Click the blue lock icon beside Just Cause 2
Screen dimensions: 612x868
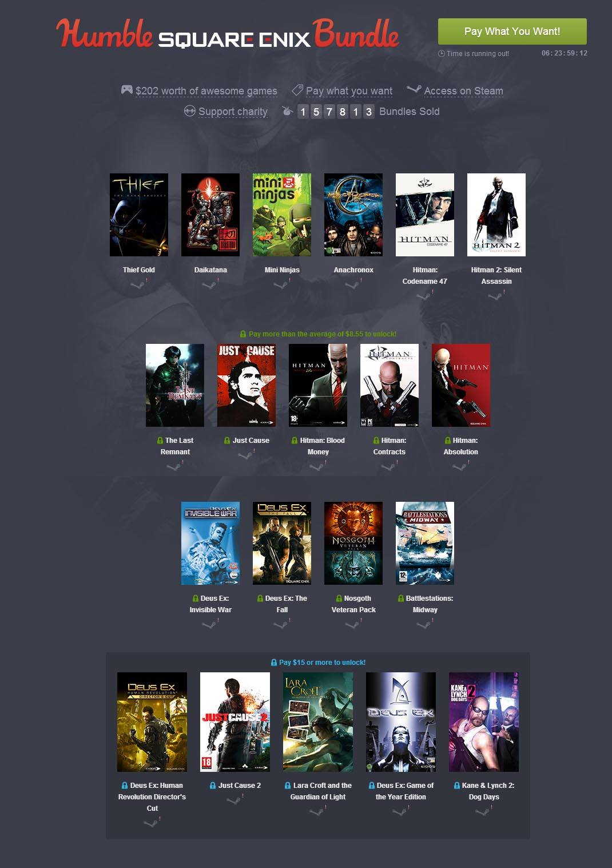point(213,786)
